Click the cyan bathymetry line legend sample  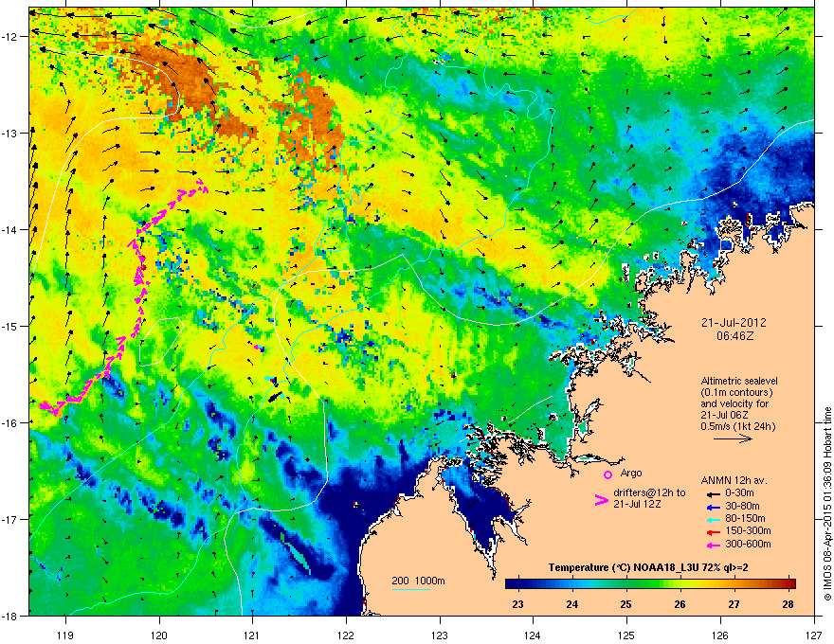pos(411,589)
